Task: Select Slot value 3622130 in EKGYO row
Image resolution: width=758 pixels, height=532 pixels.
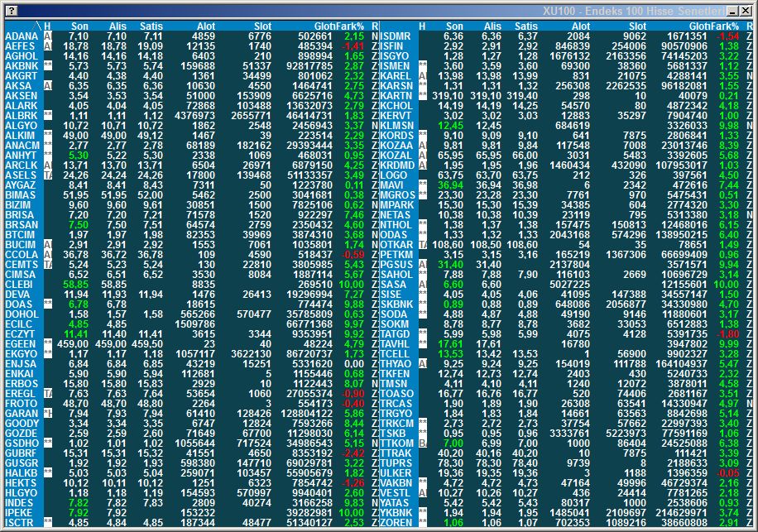Action: click(251, 354)
